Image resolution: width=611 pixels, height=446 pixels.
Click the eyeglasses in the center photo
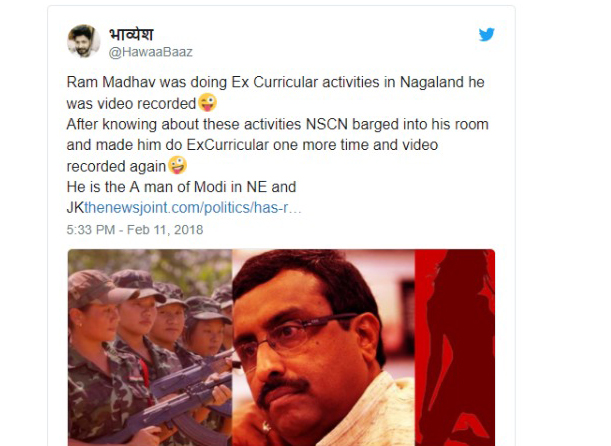click(x=296, y=330)
